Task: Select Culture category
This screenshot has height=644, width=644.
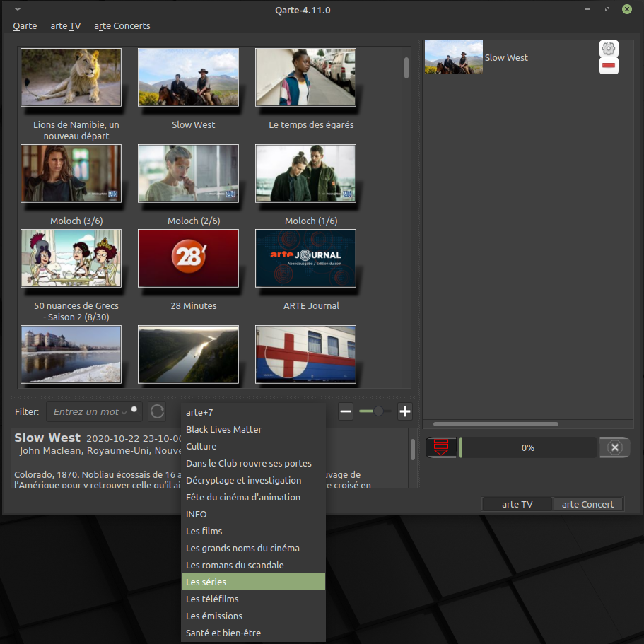Action: 253,446
